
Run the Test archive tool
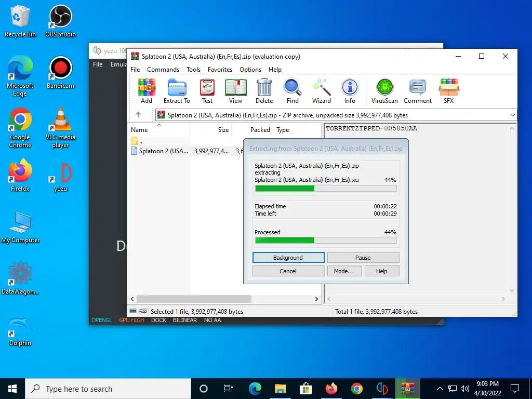point(207,90)
